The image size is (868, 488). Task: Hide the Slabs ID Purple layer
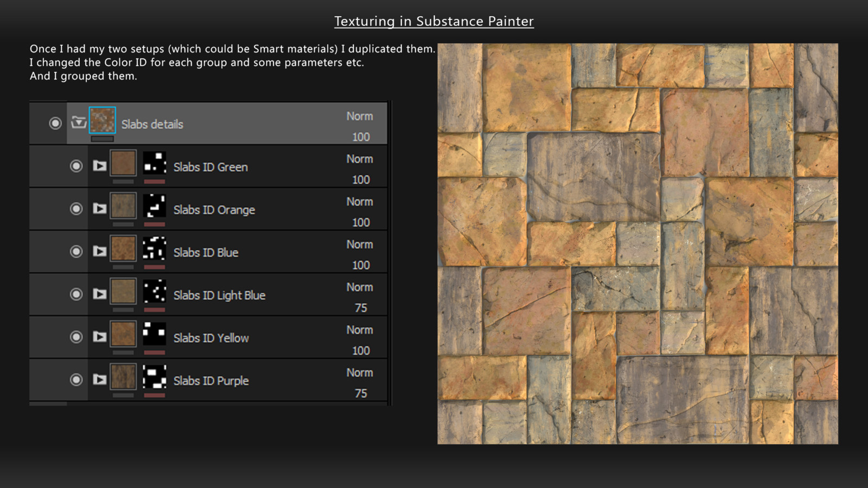(x=76, y=380)
